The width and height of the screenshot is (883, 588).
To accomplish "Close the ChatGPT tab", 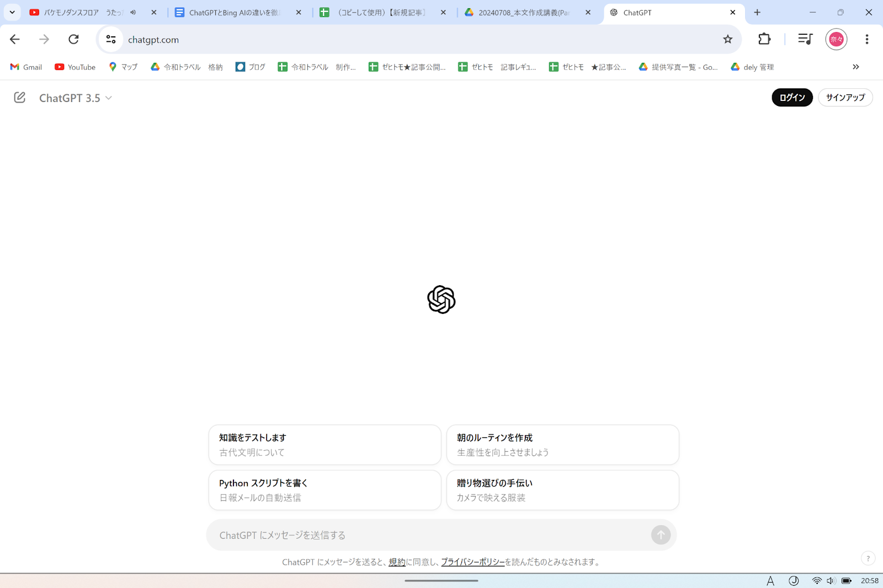I will pos(733,12).
